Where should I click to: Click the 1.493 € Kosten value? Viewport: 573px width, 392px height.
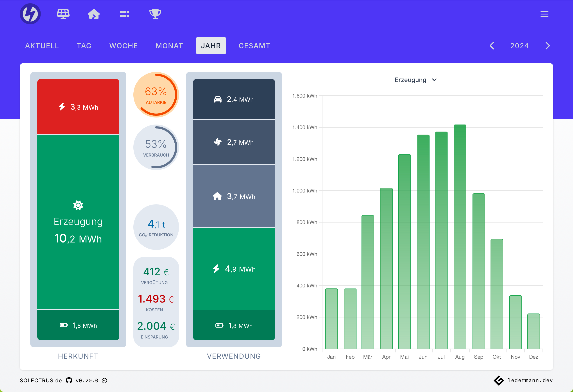tap(156, 299)
